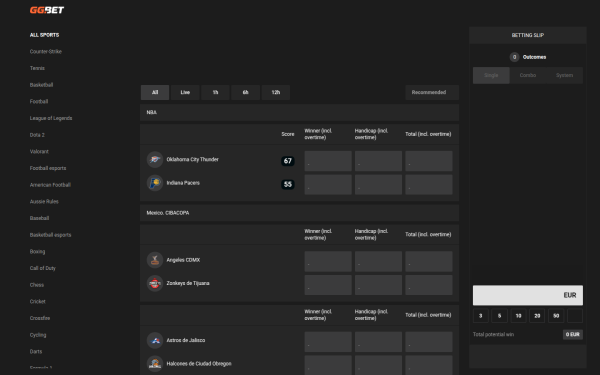Open Aussie Rules in sidebar
The height and width of the screenshot is (375, 600).
pyautogui.click(x=44, y=201)
